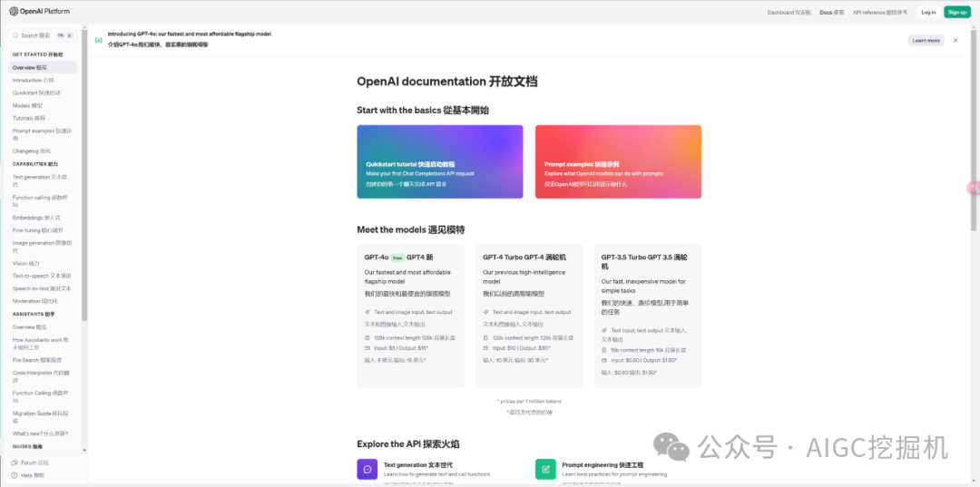
Task: Open Text generation in sidebar
Action: coord(41,180)
